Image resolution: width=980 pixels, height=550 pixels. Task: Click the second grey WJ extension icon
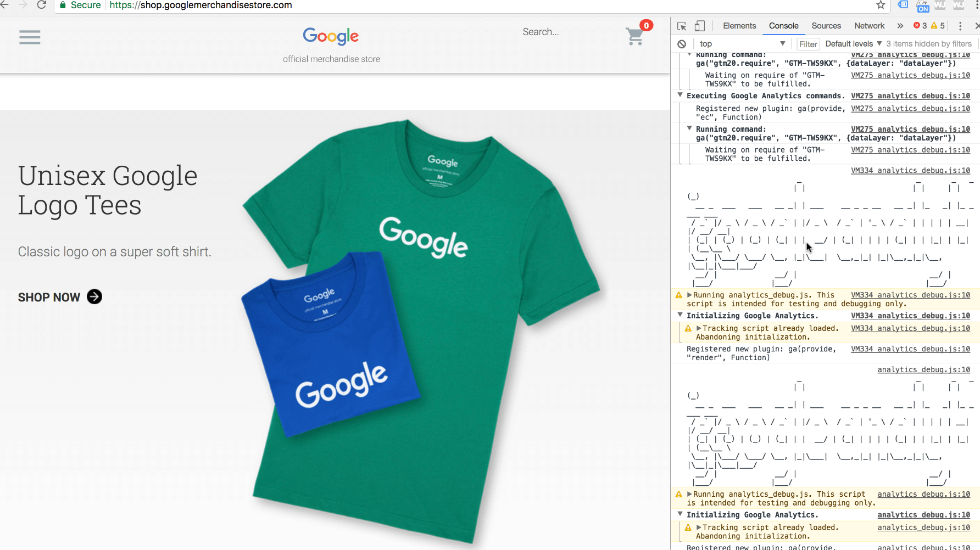pyautogui.click(x=959, y=5)
